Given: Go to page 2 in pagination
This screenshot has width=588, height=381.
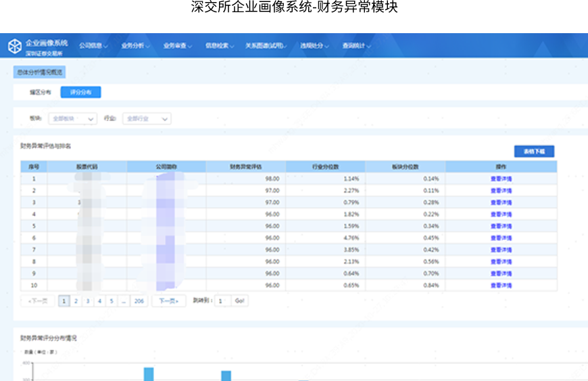Looking at the screenshot, I should [76, 301].
